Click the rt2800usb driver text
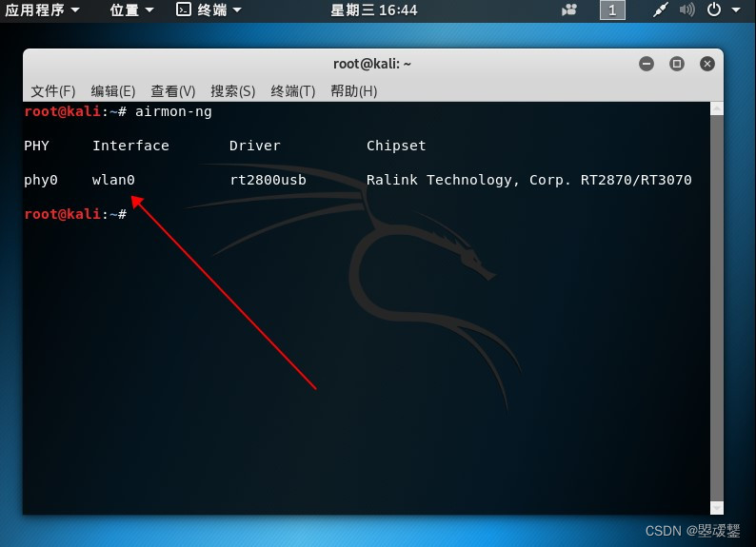 click(269, 180)
